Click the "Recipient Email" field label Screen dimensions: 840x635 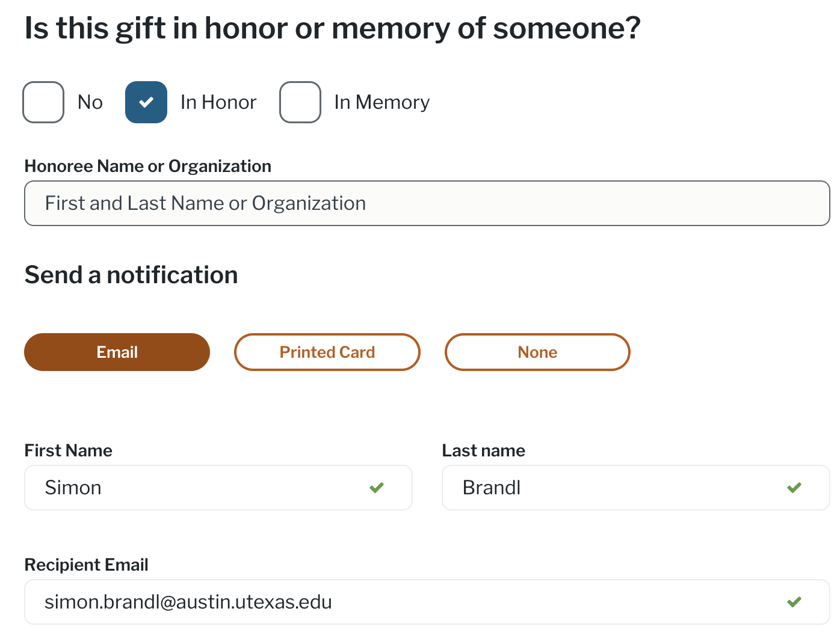pos(87,565)
